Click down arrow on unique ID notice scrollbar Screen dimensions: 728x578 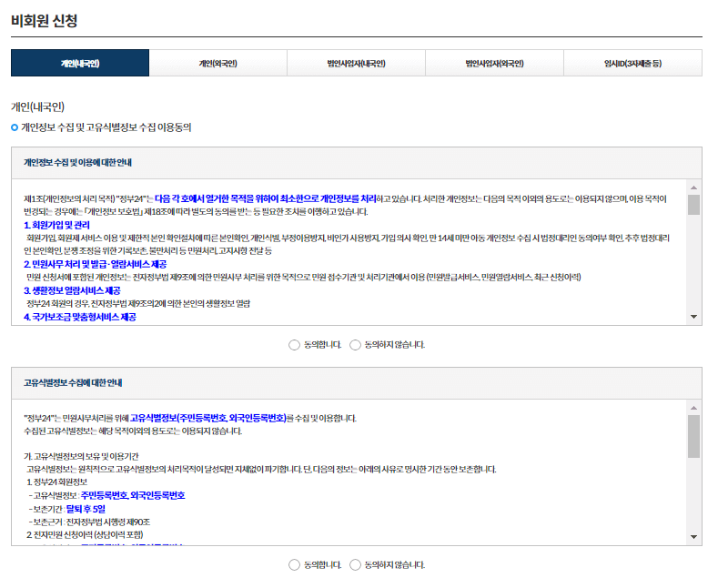point(693,535)
